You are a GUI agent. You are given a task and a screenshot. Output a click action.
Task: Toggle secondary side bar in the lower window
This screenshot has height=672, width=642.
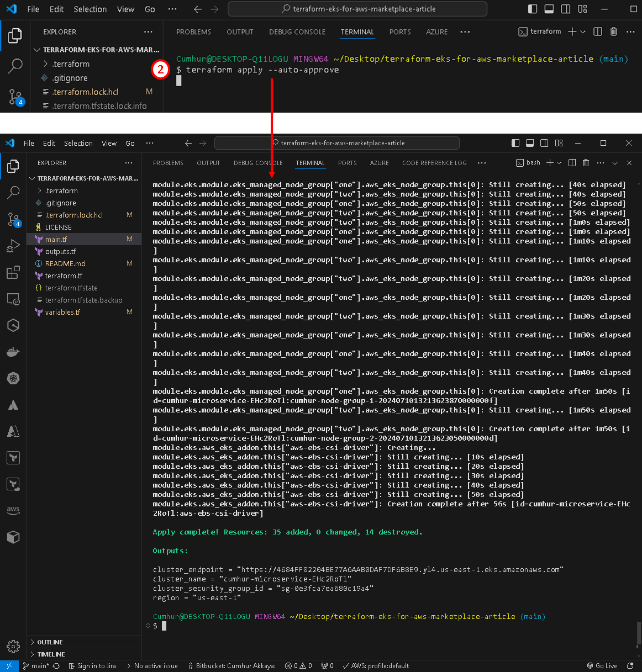(x=544, y=143)
